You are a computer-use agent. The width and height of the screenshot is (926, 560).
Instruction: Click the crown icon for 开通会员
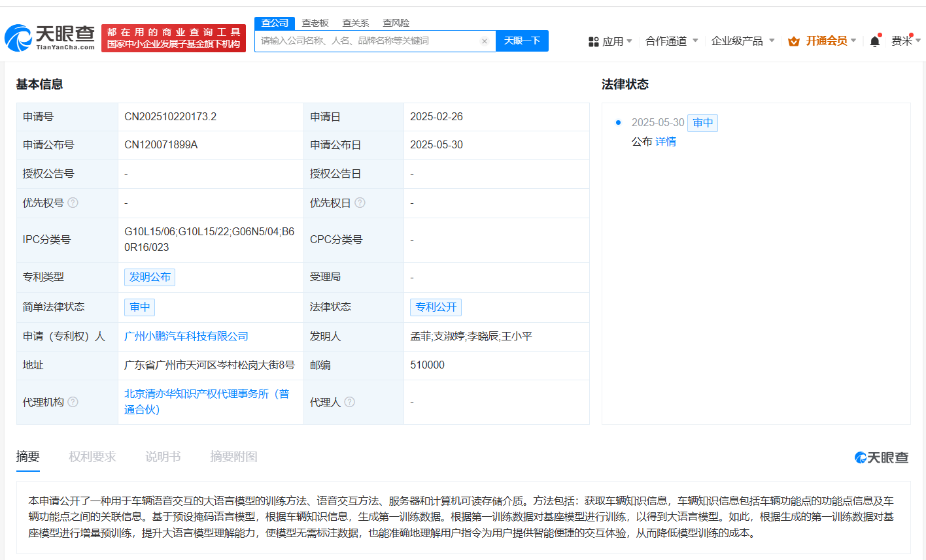click(x=794, y=41)
